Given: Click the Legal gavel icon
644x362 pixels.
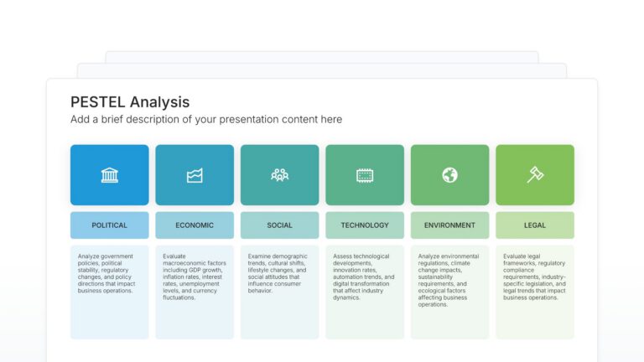Looking at the screenshot, I should 535,175.
